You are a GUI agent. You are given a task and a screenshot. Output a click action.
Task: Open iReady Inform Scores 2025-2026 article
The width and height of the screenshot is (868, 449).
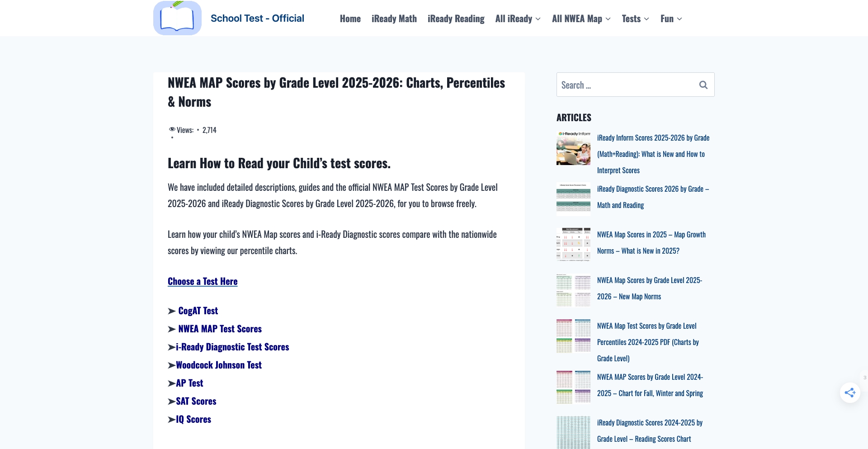tap(652, 154)
